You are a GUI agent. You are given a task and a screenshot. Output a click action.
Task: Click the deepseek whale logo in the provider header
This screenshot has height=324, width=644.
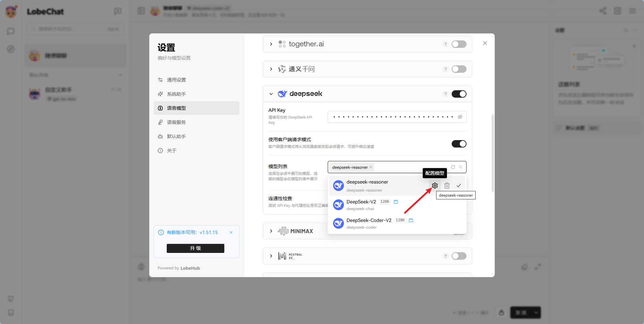(x=282, y=94)
